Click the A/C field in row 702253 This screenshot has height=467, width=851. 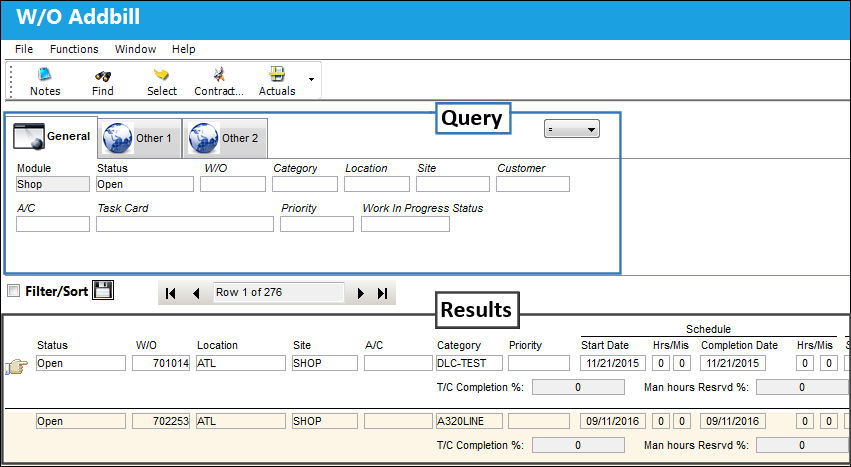point(398,421)
